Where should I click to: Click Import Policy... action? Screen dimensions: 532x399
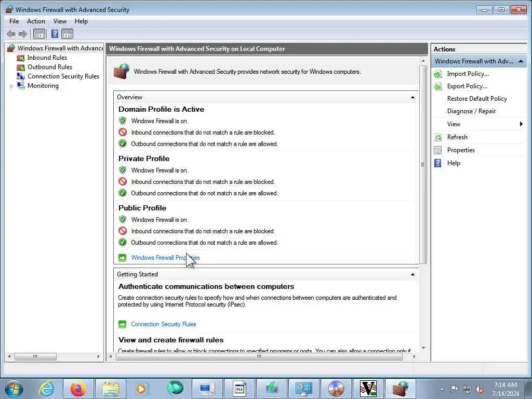click(468, 74)
